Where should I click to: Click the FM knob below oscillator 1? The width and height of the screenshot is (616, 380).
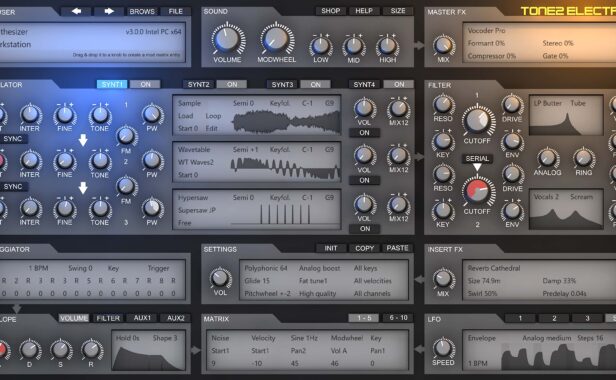tap(126, 136)
